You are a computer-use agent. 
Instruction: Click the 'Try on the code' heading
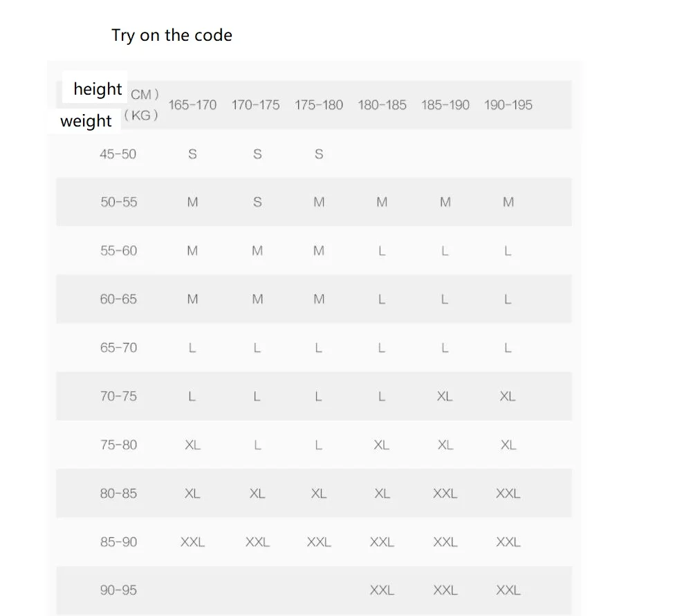click(x=172, y=35)
